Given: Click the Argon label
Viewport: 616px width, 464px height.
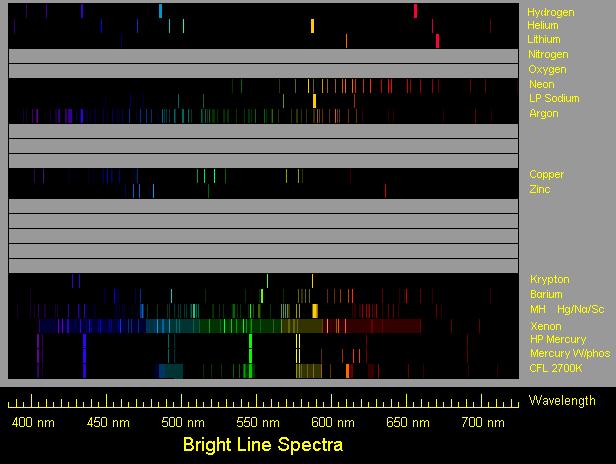Looking at the screenshot, I should [x=544, y=114].
